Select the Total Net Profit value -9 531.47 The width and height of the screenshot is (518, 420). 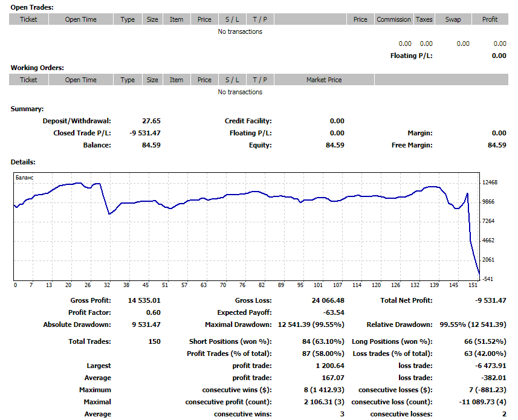click(x=491, y=300)
